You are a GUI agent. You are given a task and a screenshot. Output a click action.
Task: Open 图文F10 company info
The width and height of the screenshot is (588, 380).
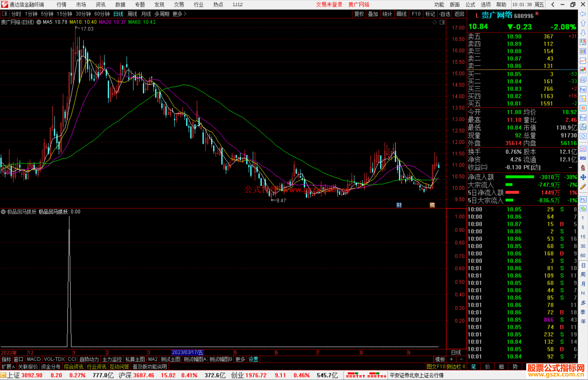click(x=436, y=367)
